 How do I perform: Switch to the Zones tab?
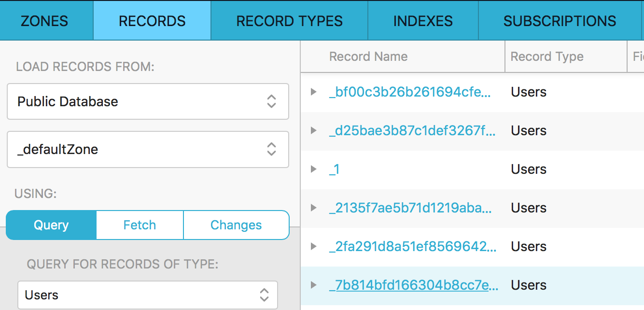tap(44, 21)
